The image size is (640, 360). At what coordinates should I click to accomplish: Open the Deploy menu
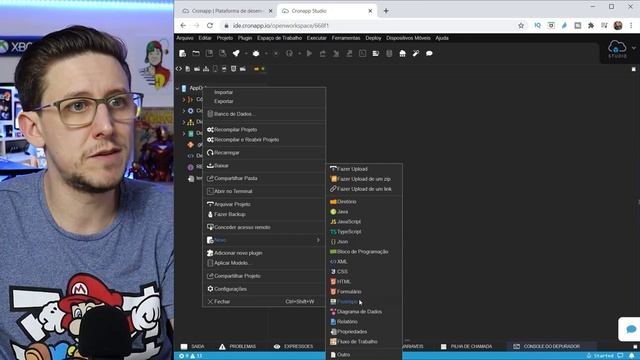click(373, 38)
